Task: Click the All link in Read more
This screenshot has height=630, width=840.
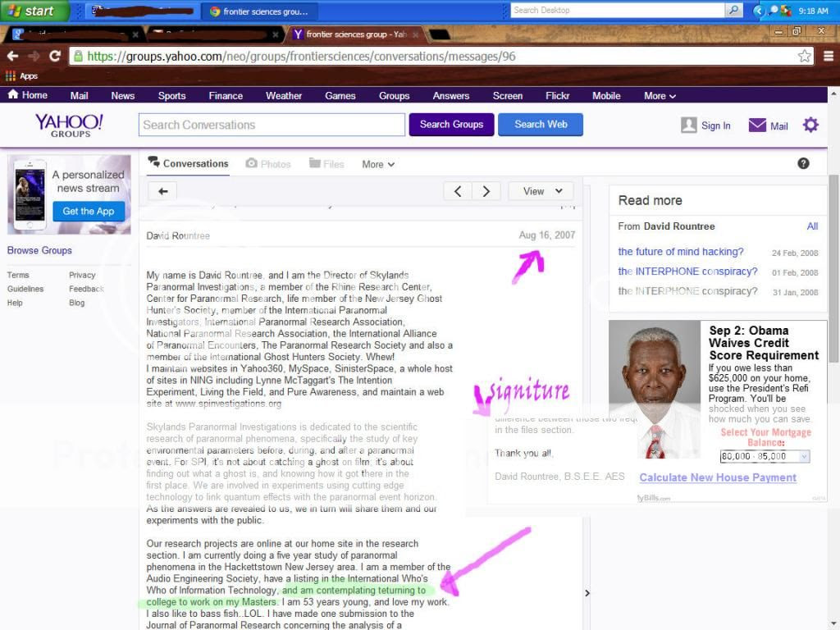Action: click(x=812, y=226)
